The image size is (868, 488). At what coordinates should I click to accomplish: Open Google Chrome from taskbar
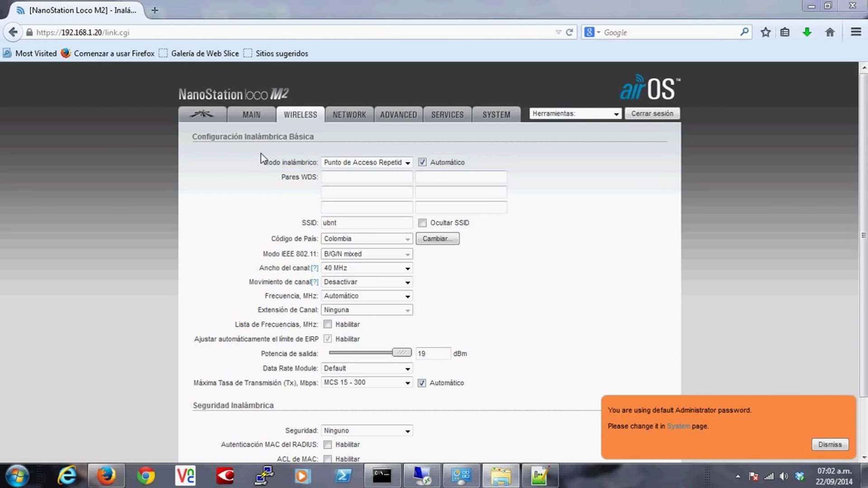pyautogui.click(x=146, y=476)
